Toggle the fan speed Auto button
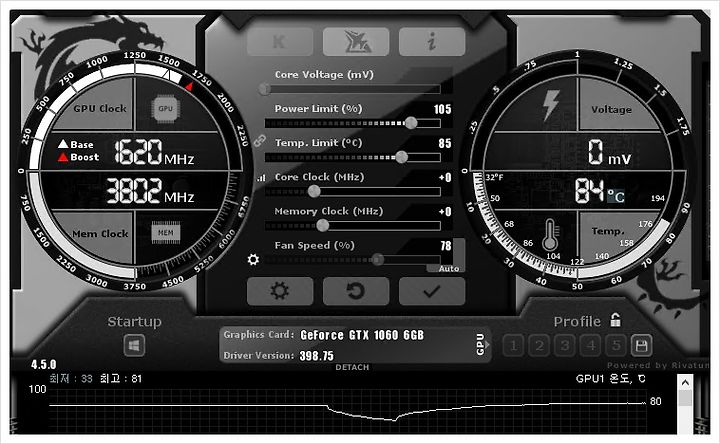 click(449, 269)
